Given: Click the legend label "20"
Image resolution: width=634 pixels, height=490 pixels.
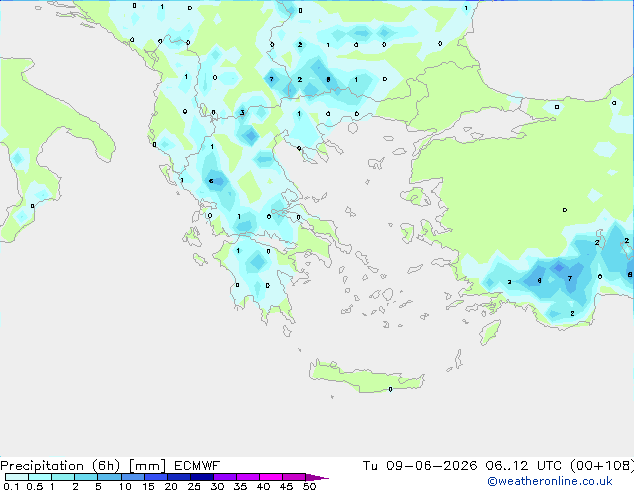Looking at the screenshot, I should (x=171, y=486).
